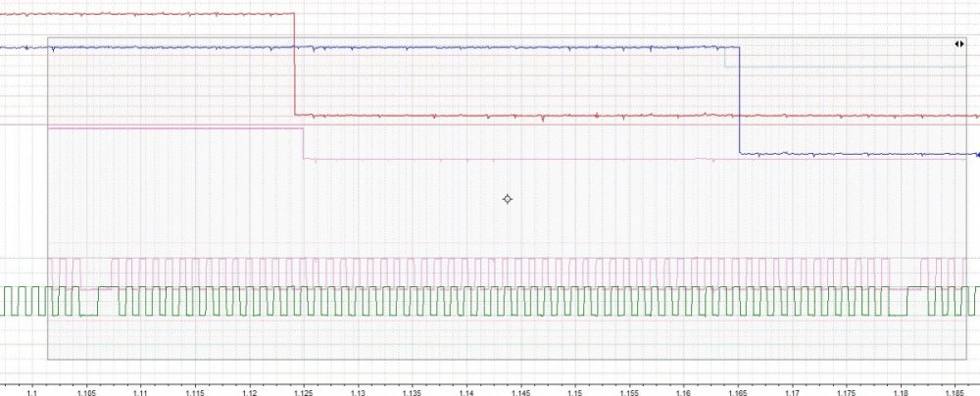Select the red trace falling edge near 1.124
This screenshot has width=980, height=396.
pyautogui.click(x=294, y=64)
